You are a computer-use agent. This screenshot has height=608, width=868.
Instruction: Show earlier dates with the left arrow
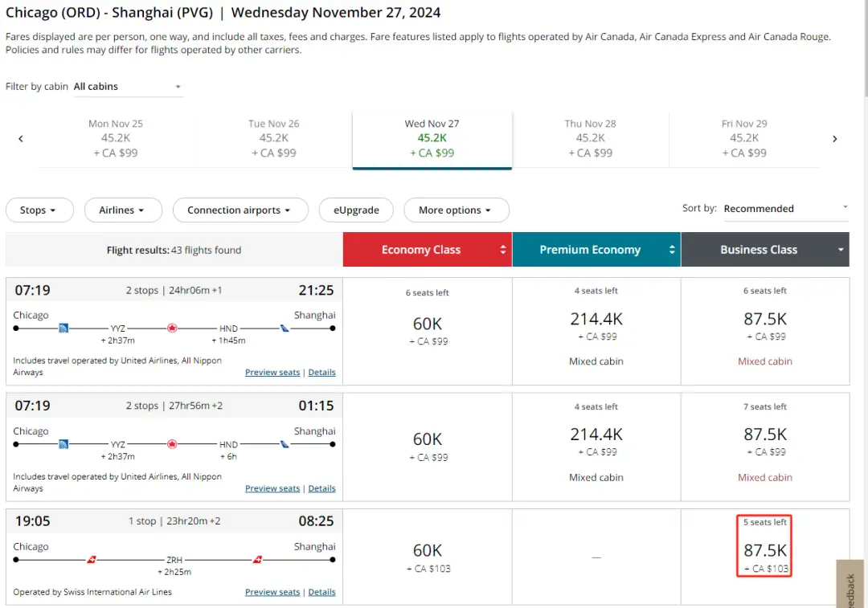21,139
